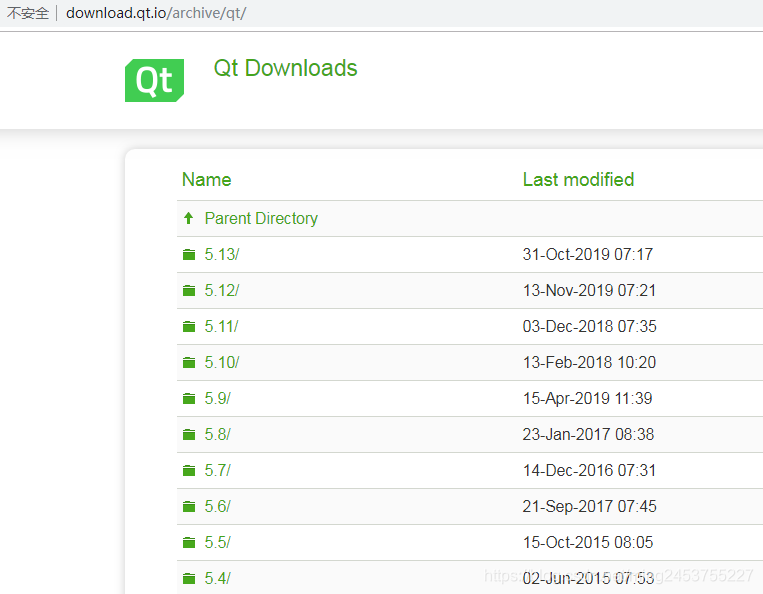Viewport: 763px width, 594px height.
Task: Click the Qt Downloads page title
Action: click(x=286, y=68)
